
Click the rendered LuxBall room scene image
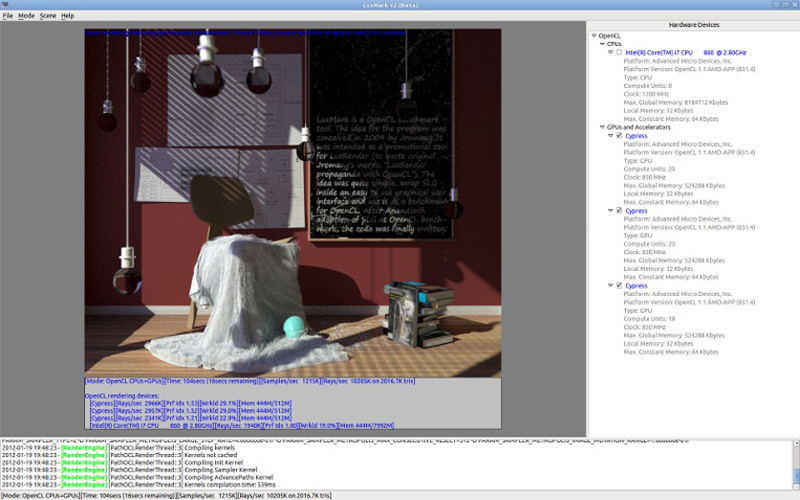(293, 203)
